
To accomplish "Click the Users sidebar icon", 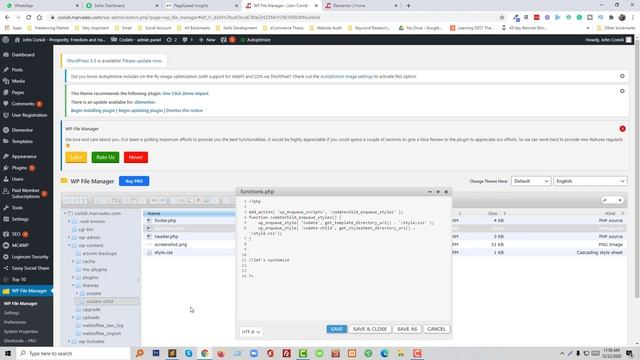I will tap(6, 179).
